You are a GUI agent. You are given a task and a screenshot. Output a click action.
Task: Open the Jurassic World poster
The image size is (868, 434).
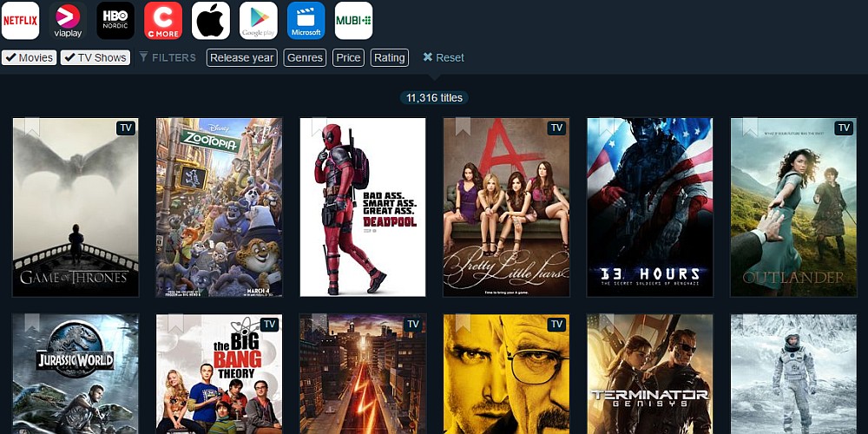[x=76, y=374]
